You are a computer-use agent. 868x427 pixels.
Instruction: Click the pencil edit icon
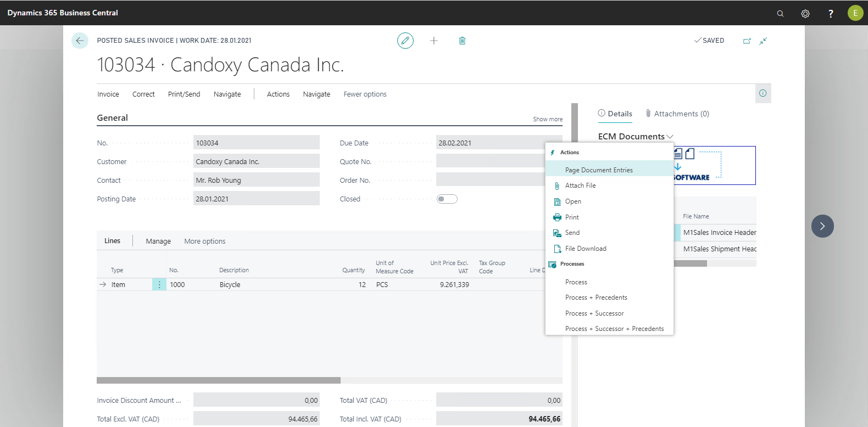405,41
